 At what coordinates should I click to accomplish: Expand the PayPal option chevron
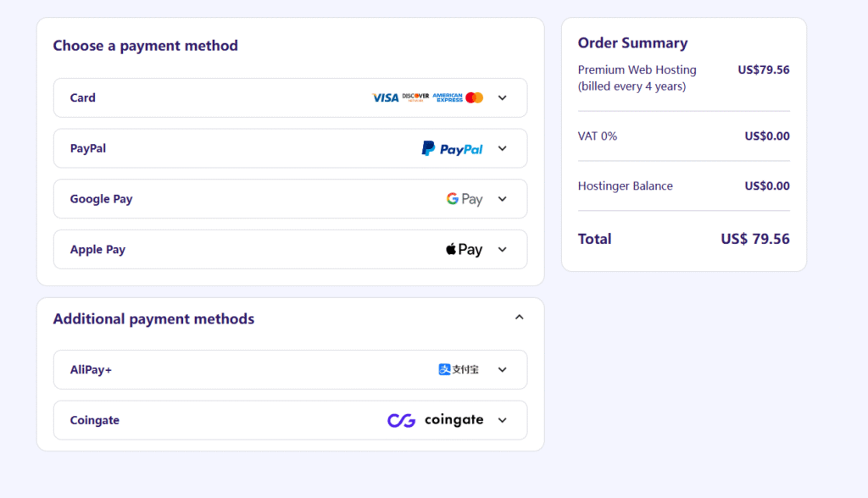(x=503, y=148)
